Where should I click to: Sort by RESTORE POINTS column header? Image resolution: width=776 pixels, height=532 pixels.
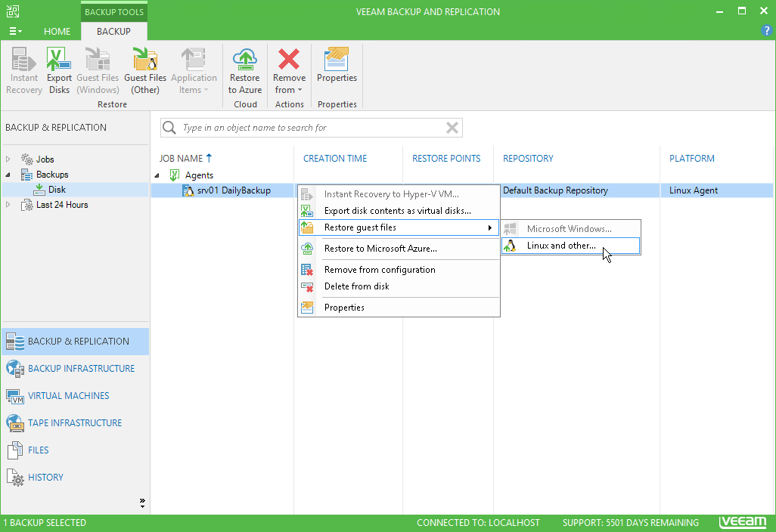coord(446,158)
